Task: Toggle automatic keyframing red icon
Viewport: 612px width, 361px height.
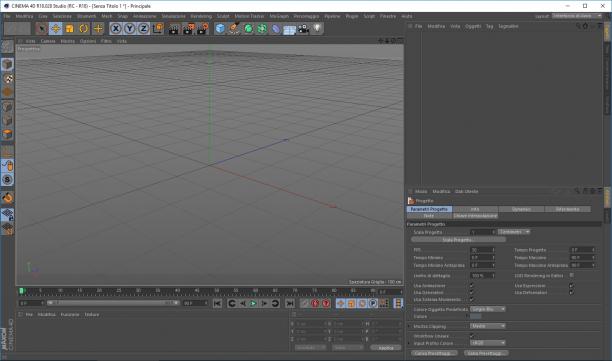Action: coord(315,303)
